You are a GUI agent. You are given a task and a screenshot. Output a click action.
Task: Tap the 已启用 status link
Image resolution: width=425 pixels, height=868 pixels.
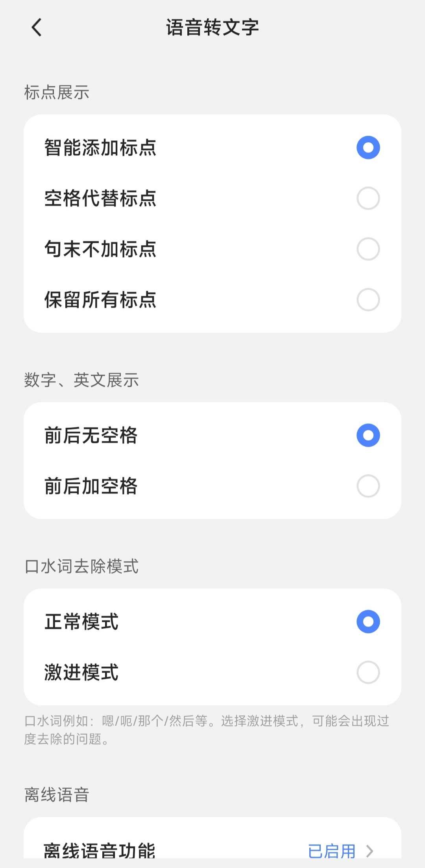click(x=331, y=851)
